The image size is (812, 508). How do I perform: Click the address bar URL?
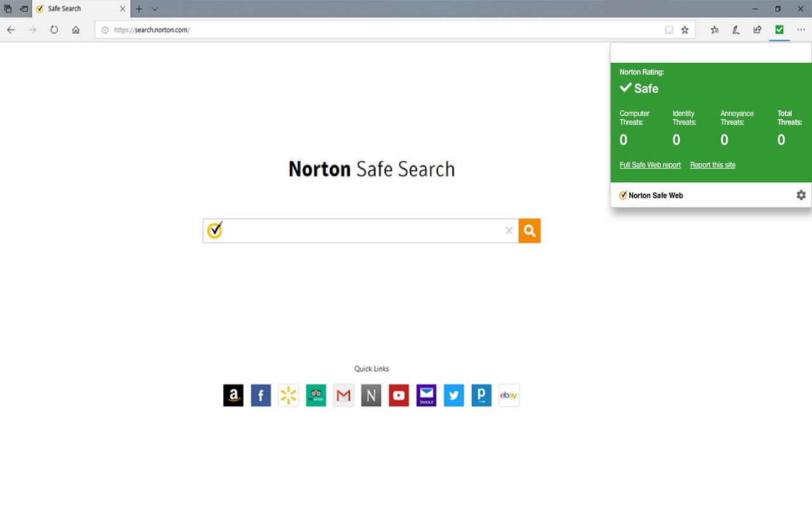click(x=152, y=30)
